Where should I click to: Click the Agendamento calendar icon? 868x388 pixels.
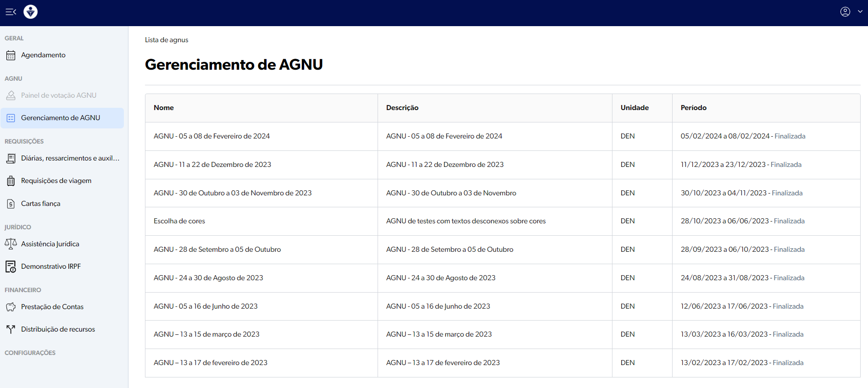coord(11,55)
